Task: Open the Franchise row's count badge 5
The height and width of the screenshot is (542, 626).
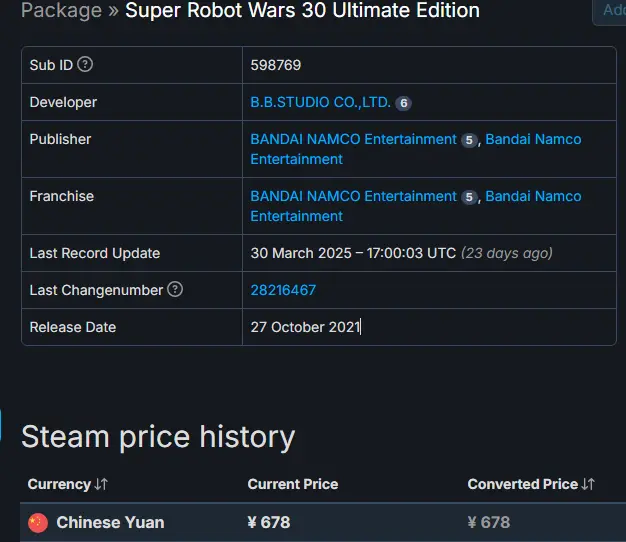Action: click(469, 197)
